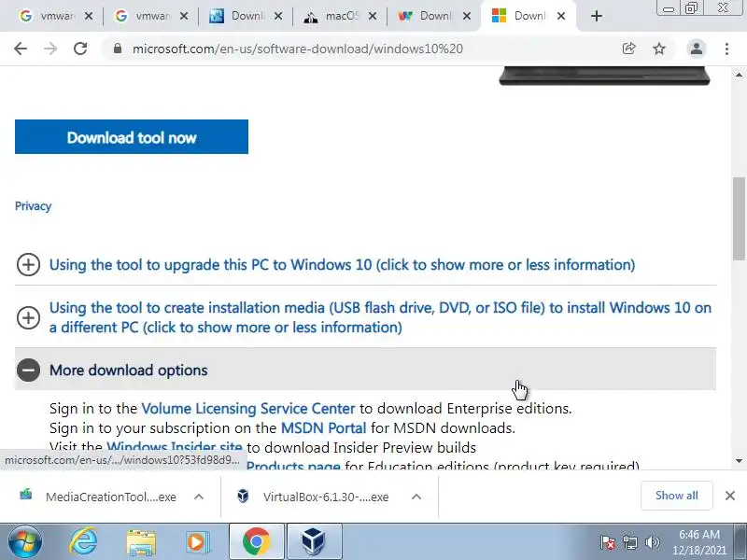The width and height of the screenshot is (747, 560).
Task: Click VirtualBox taskbar icon
Action: (314, 541)
